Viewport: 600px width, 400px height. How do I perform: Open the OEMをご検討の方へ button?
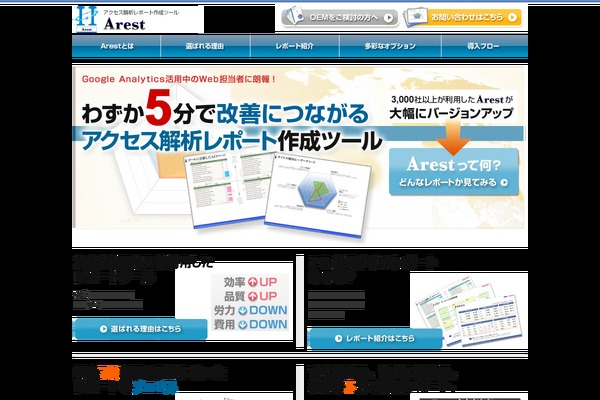point(340,17)
